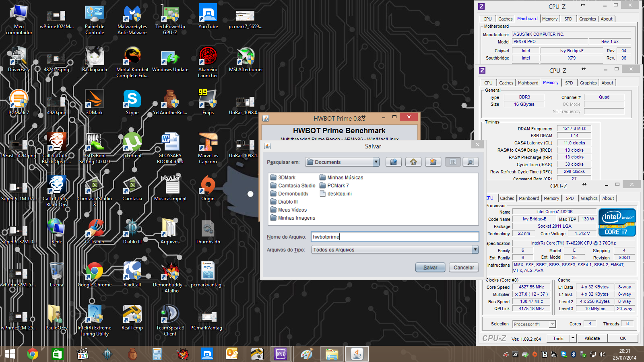Select the 3DMark folder in file list

pos(283,177)
